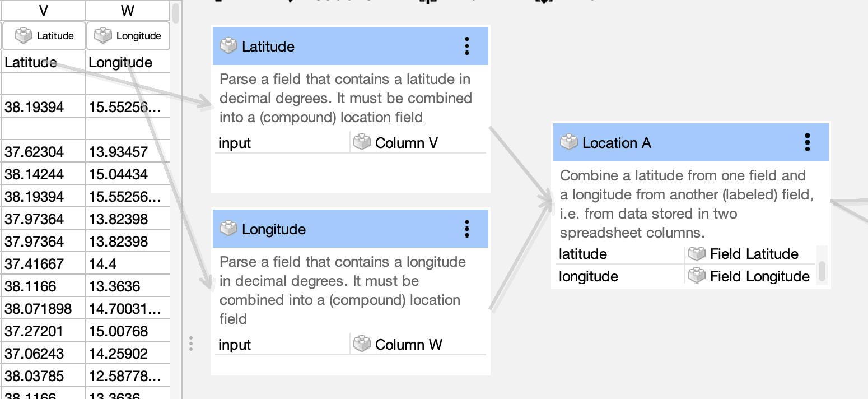Open the Location A node options menu
Viewport: 868px width, 399px height.
tap(807, 143)
